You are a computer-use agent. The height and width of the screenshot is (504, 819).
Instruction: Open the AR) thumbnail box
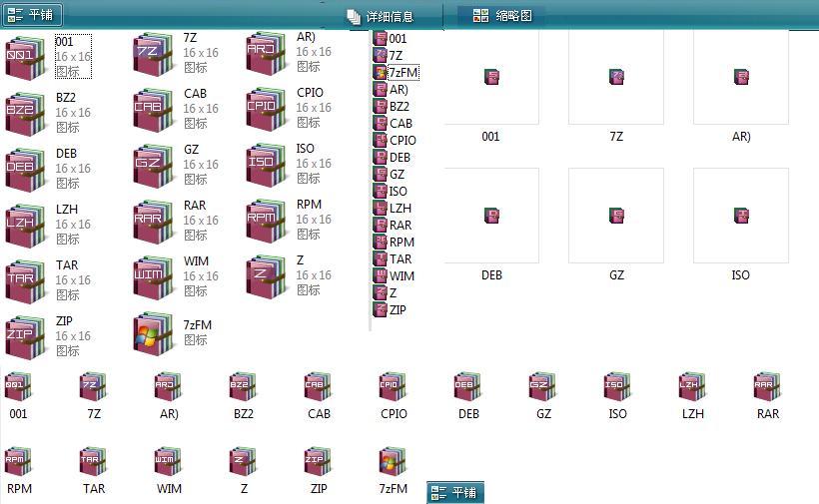741,77
